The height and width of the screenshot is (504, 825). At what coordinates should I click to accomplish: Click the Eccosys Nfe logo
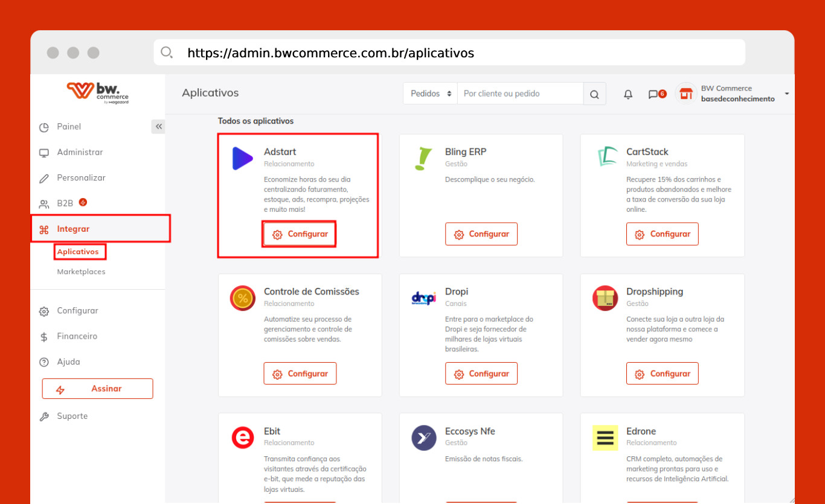pyautogui.click(x=423, y=438)
